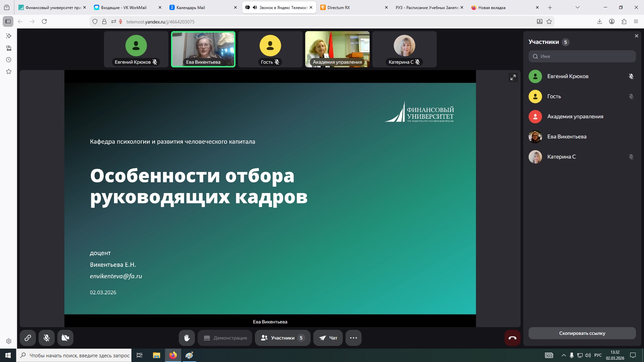
Task: Click the raise hand icon
Action: point(187,338)
